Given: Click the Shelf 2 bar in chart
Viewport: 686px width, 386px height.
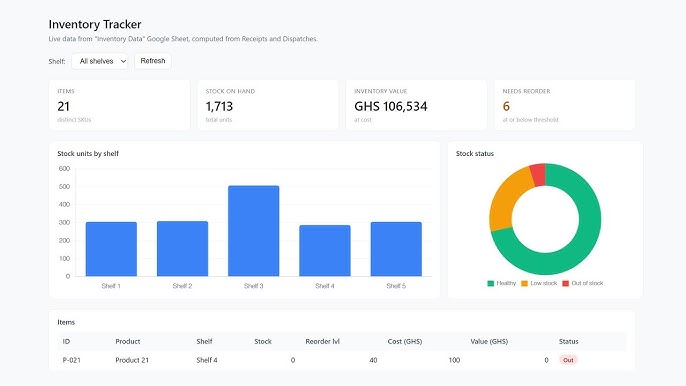Looking at the screenshot, I should point(182,249).
